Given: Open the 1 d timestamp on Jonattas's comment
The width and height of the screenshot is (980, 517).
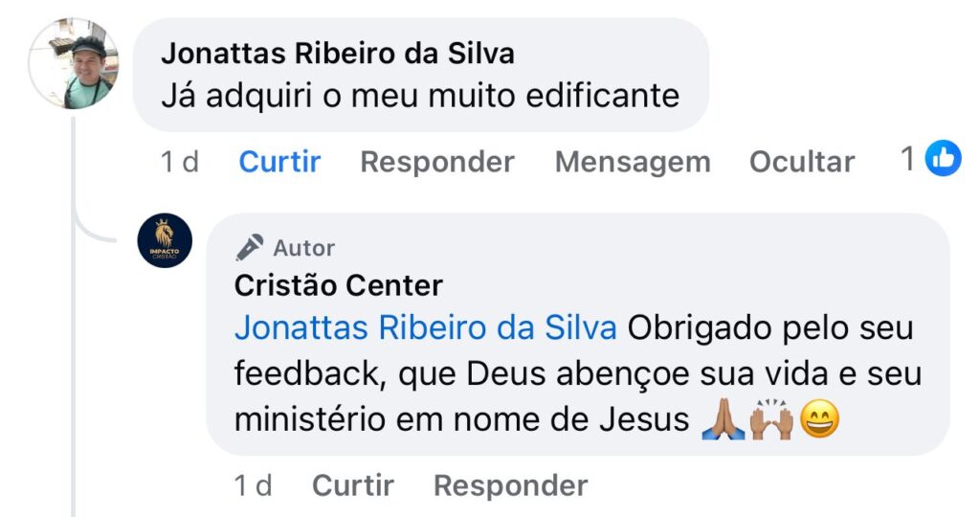Looking at the screenshot, I should pos(180,162).
